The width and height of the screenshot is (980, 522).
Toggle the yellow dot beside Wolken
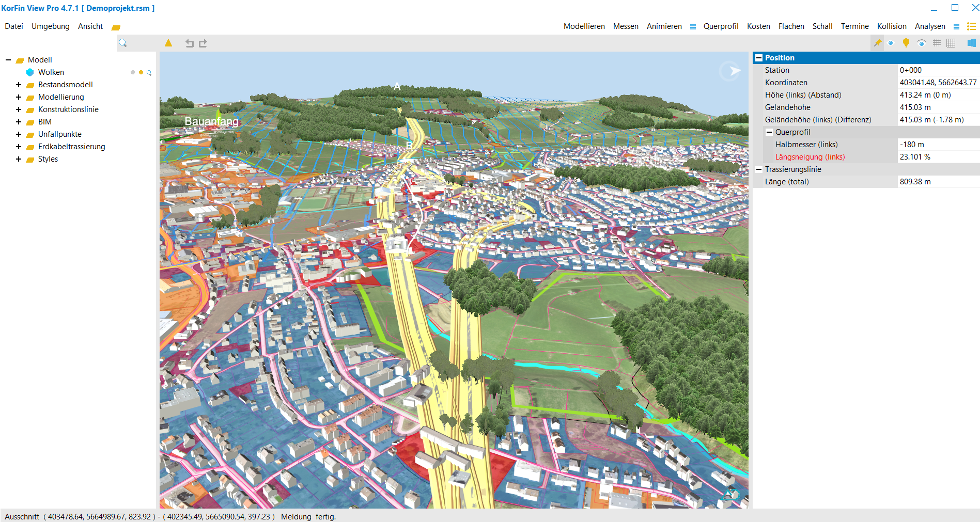[x=141, y=73]
